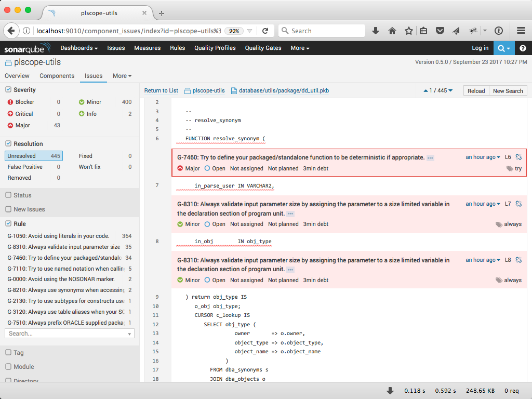532x399 pixels.
Task: Open Measures in the top navigation
Action: [x=147, y=48]
